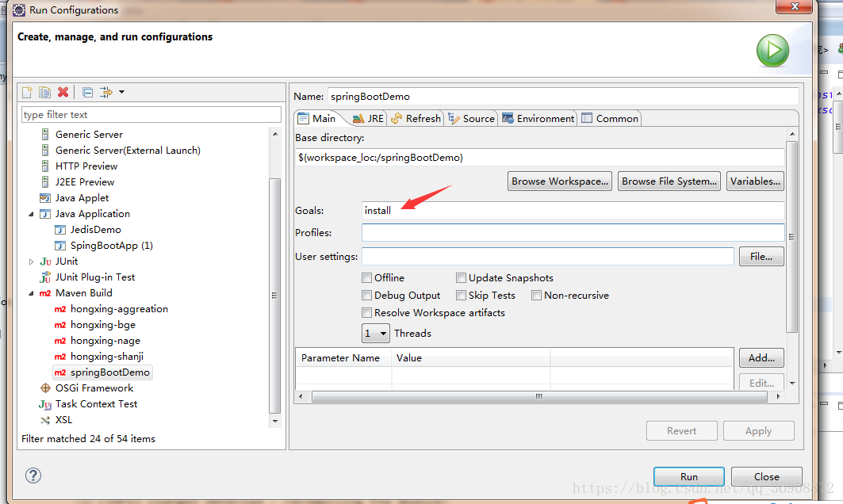Switch to the JRE tab

click(x=368, y=119)
